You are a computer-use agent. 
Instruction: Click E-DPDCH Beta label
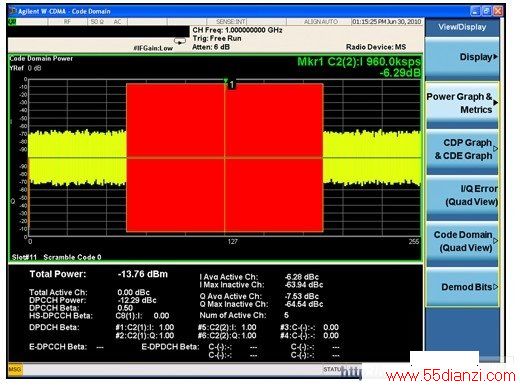(x=170, y=347)
